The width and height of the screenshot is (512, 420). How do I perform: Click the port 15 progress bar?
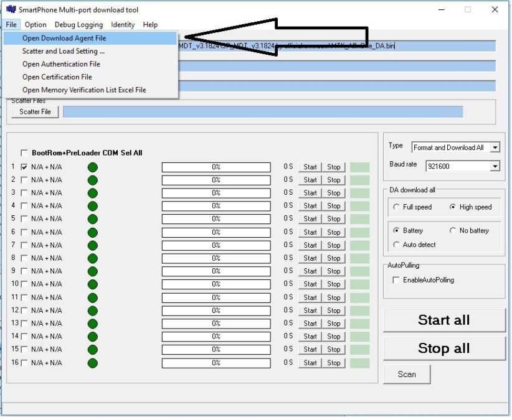[216, 350]
